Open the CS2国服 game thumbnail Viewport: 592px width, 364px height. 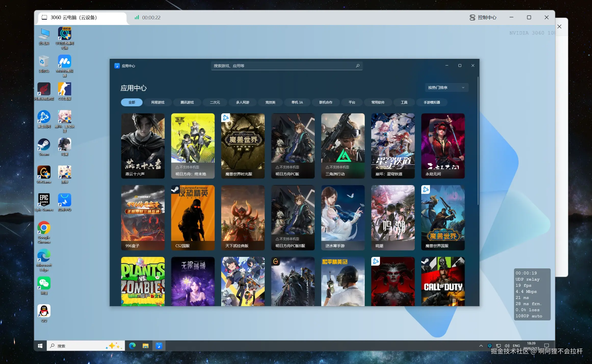click(x=193, y=217)
